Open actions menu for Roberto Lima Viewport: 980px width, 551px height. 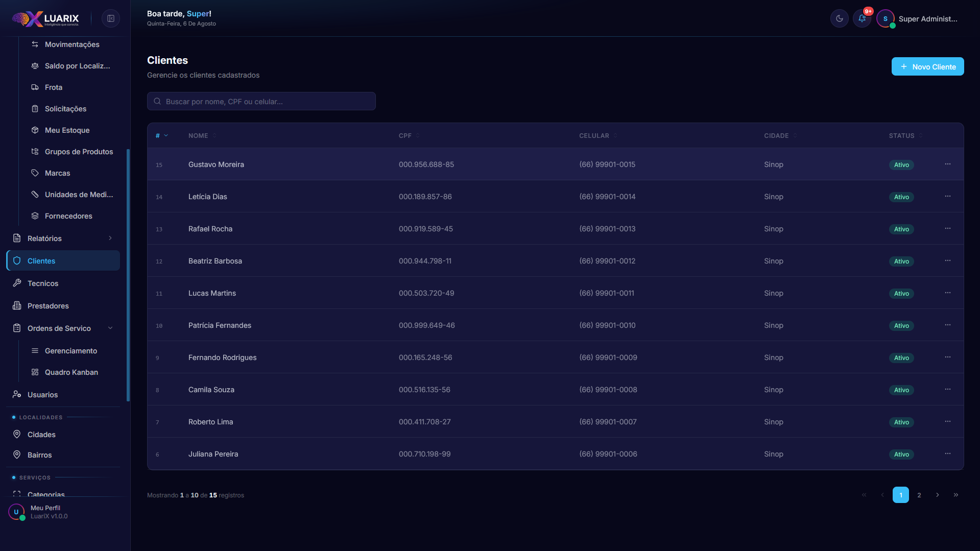948,422
